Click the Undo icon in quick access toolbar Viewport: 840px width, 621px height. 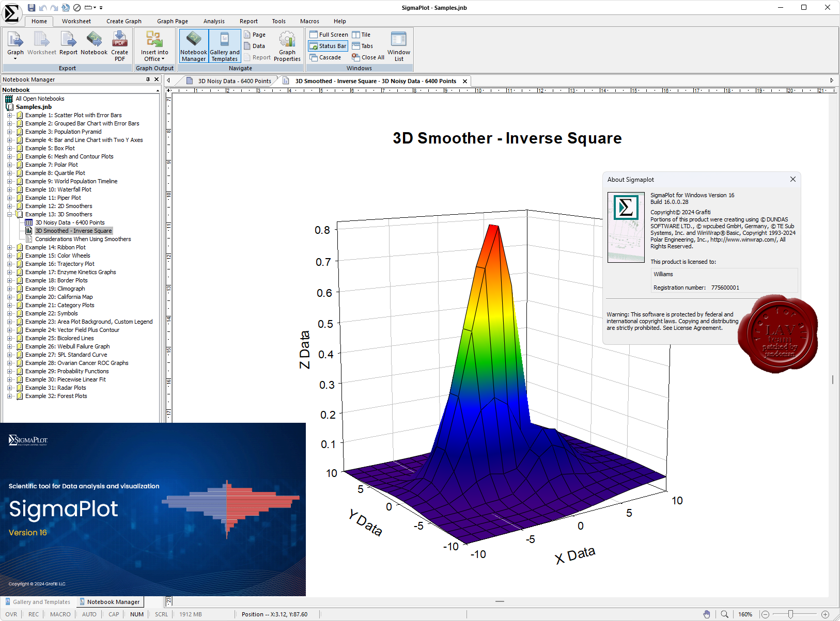click(43, 8)
